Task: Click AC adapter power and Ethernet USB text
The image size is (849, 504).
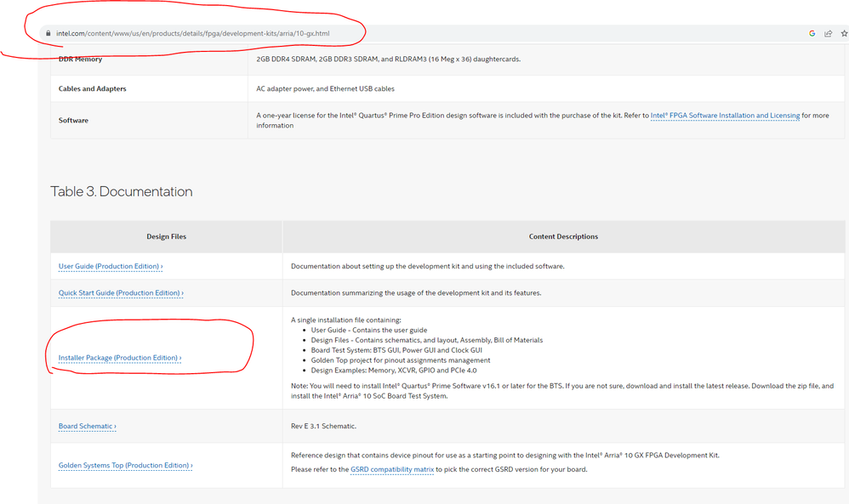Action: pyautogui.click(x=326, y=88)
